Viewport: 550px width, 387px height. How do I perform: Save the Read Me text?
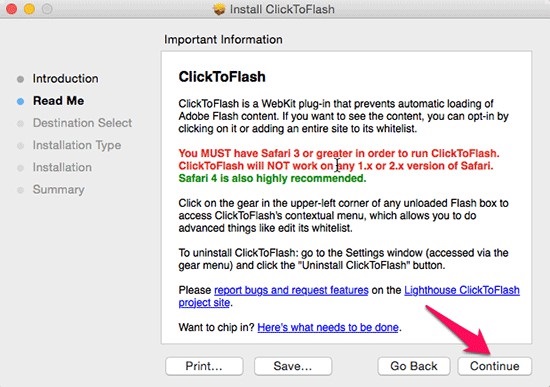click(293, 366)
